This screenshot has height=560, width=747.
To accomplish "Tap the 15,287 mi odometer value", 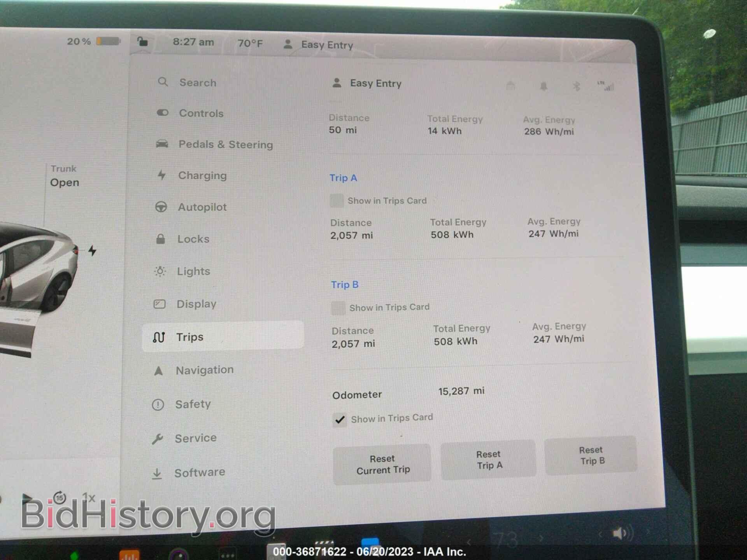I will pyautogui.click(x=461, y=391).
